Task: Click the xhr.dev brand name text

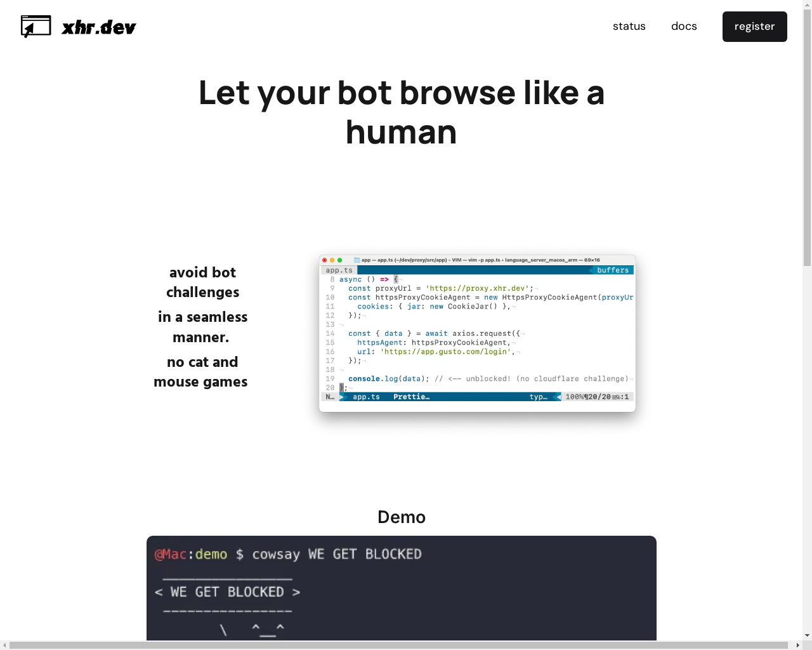Action: (x=99, y=27)
